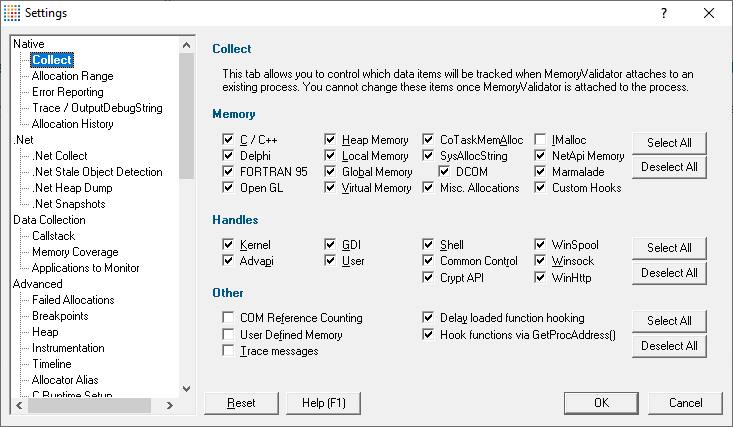This screenshot has height=427, width=733.
Task: Select Callstack under Data Collection
Action: coord(53,236)
